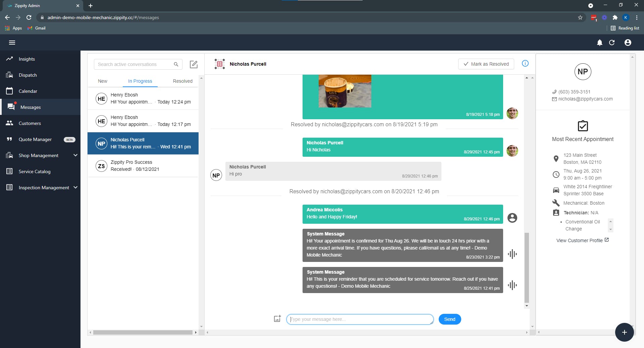Viewport: 644px width, 348px height.
Task: Open Chrome's three-dot menu
Action: pos(637,17)
